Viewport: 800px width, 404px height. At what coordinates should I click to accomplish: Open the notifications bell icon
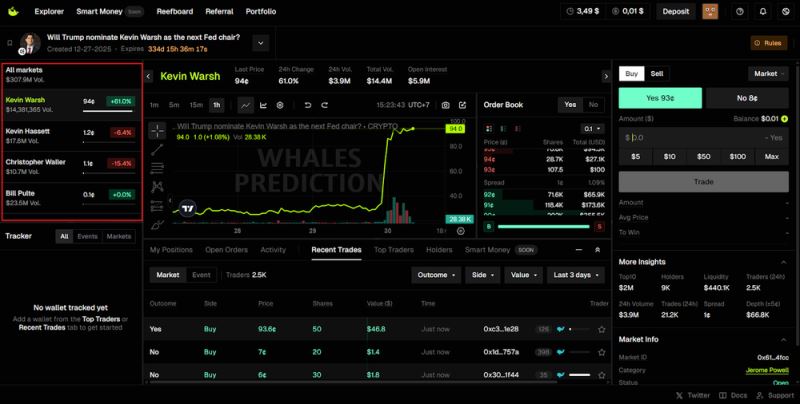tap(763, 11)
